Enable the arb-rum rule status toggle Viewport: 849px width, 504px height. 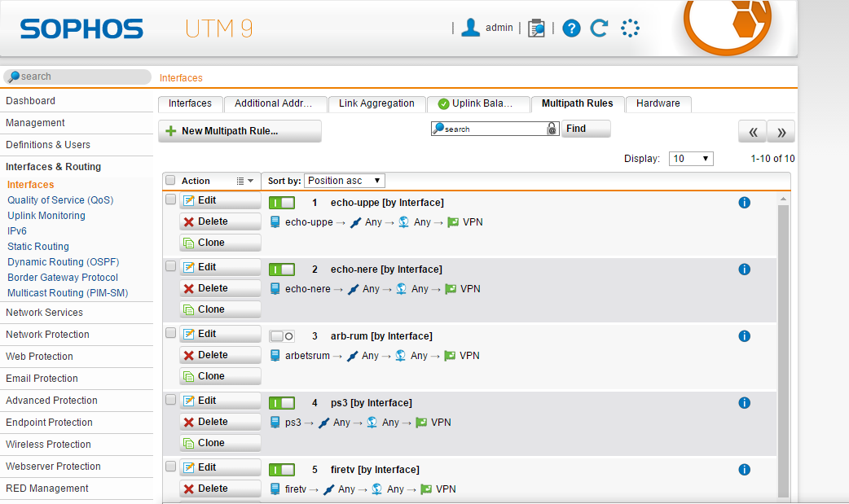(281, 335)
